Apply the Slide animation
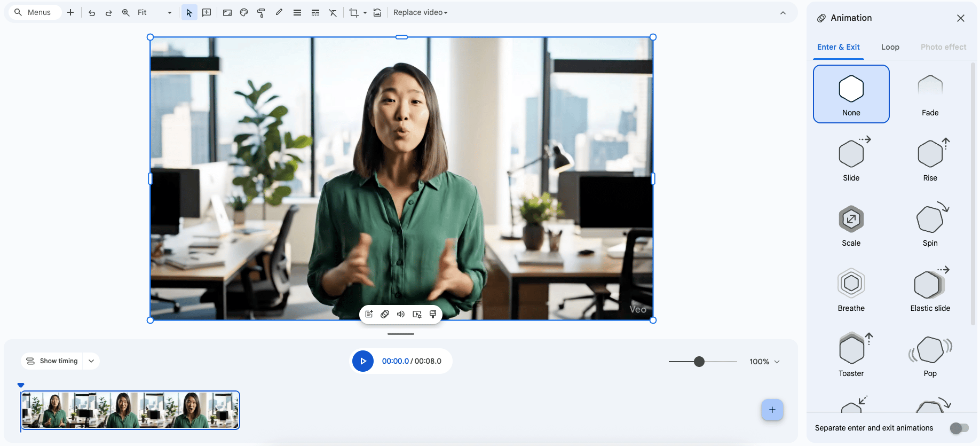 (x=851, y=159)
